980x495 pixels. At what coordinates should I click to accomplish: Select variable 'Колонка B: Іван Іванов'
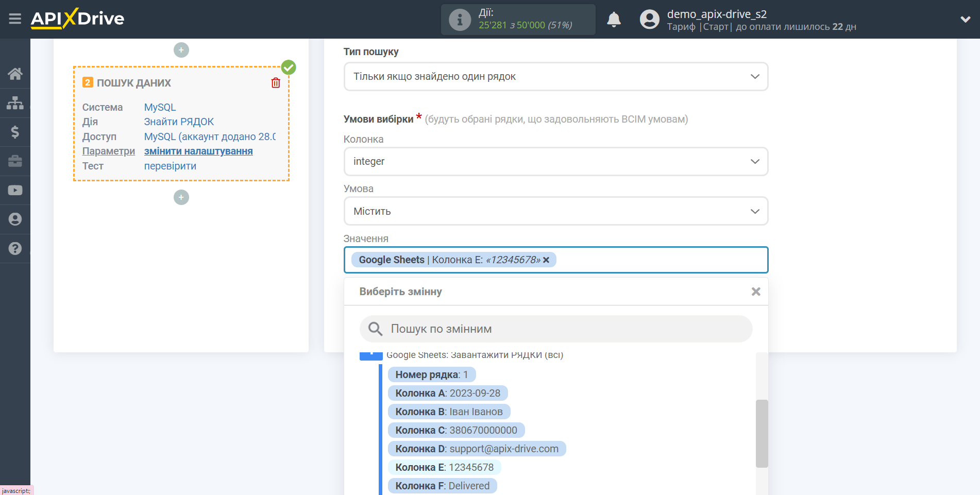449,412
